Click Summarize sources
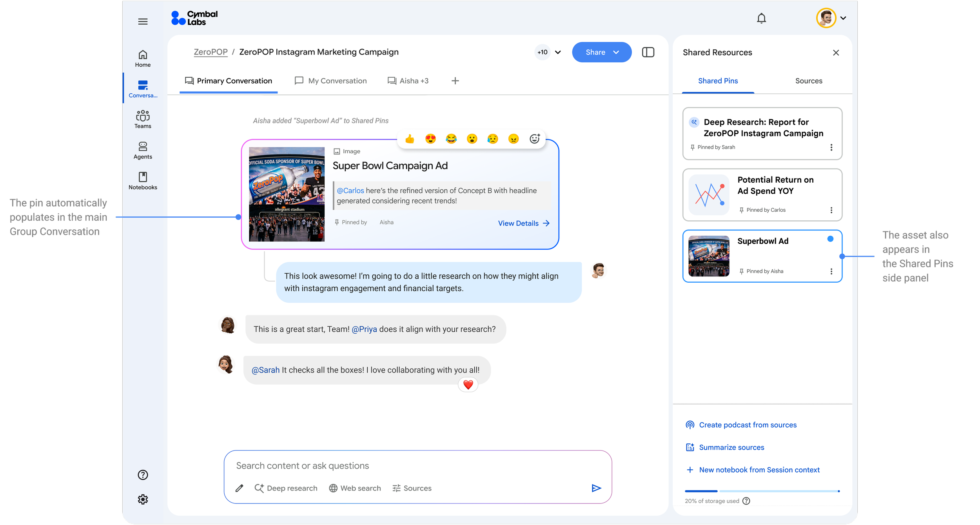Viewport: 980px width, 525px height. point(725,447)
